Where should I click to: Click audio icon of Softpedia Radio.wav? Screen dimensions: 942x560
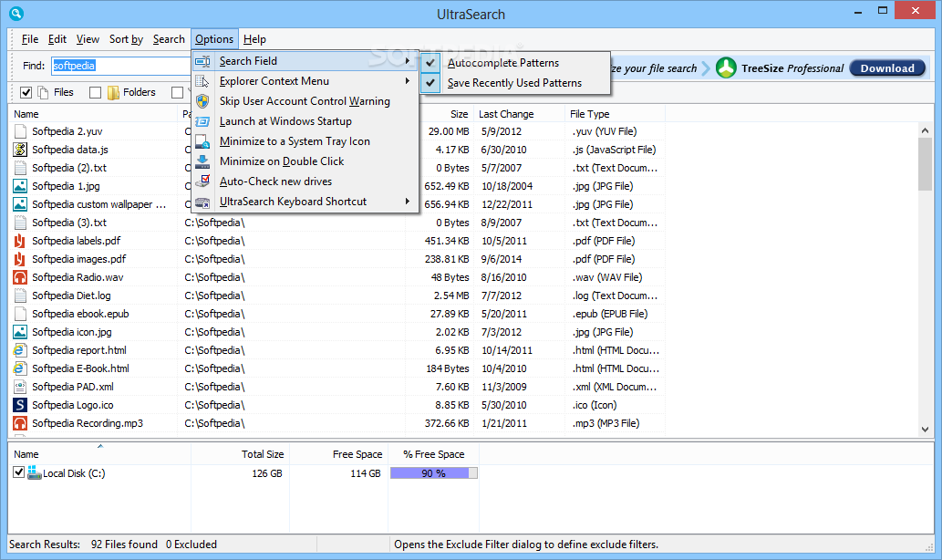pyautogui.click(x=20, y=277)
